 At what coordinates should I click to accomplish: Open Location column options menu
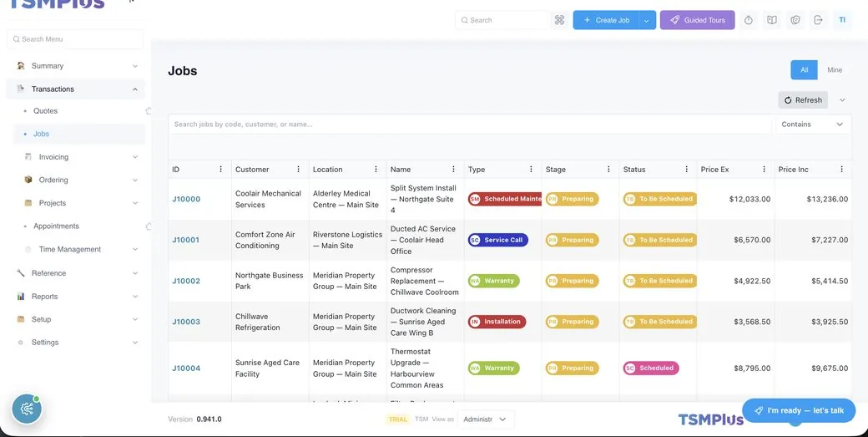coord(376,170)
